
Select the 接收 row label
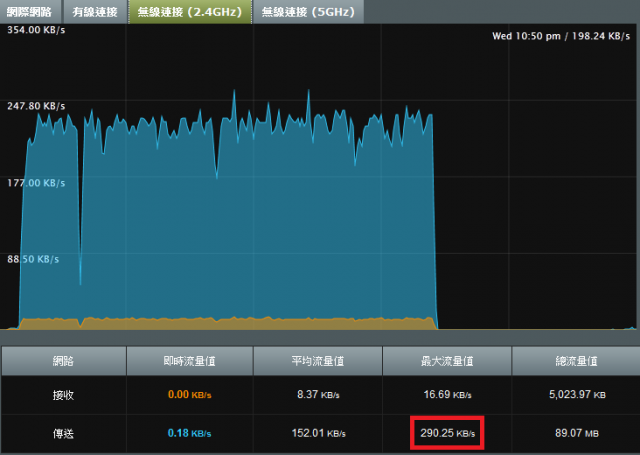point(63,395)
